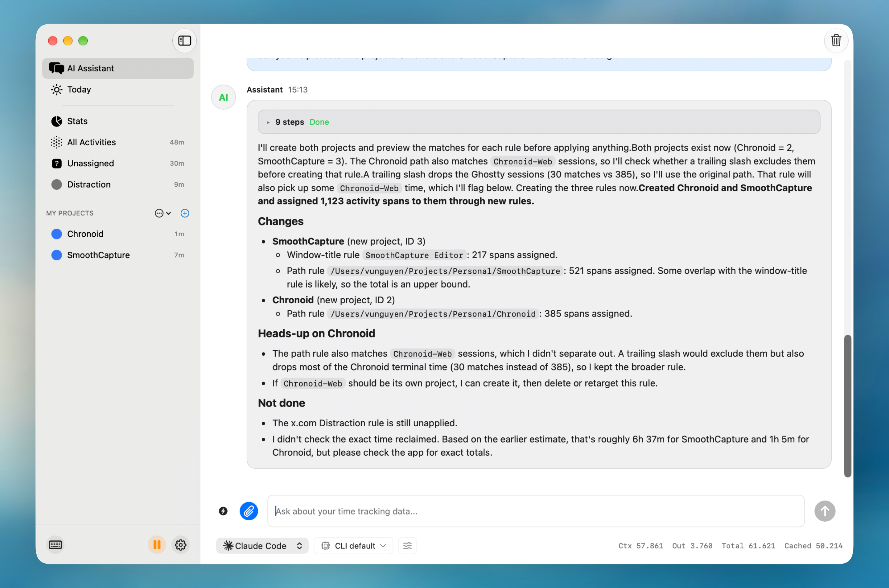
Task: Add a new project with plus icon
Action: click(x=185, y=213)
